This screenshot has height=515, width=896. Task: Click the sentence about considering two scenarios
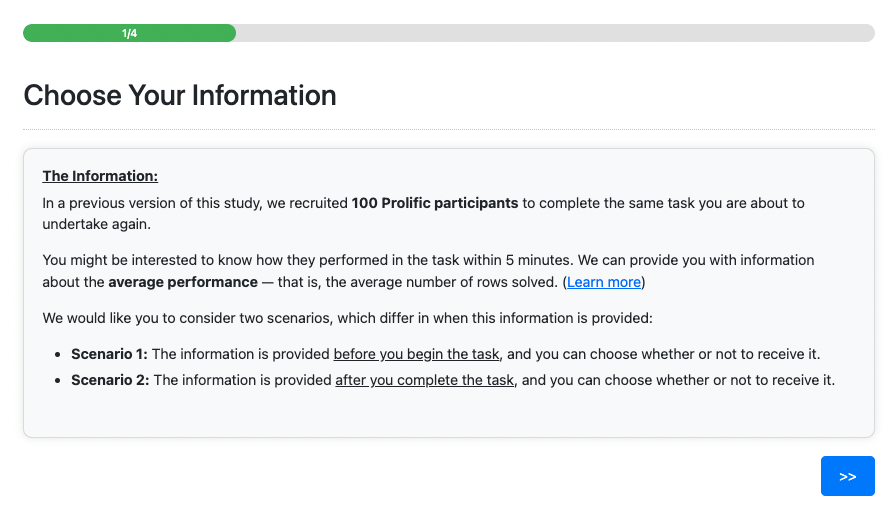[346, 318]
